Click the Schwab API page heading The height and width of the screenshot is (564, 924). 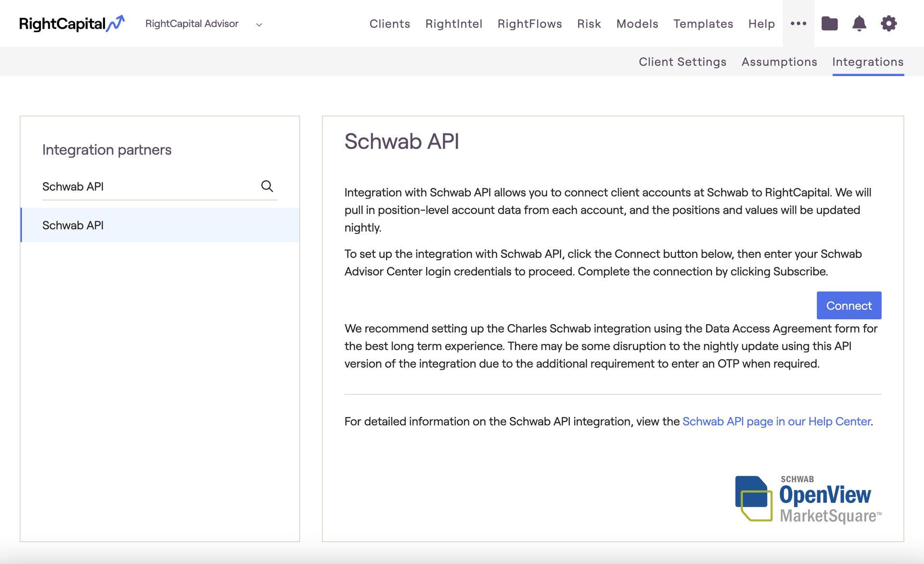[x=402, y=141]
